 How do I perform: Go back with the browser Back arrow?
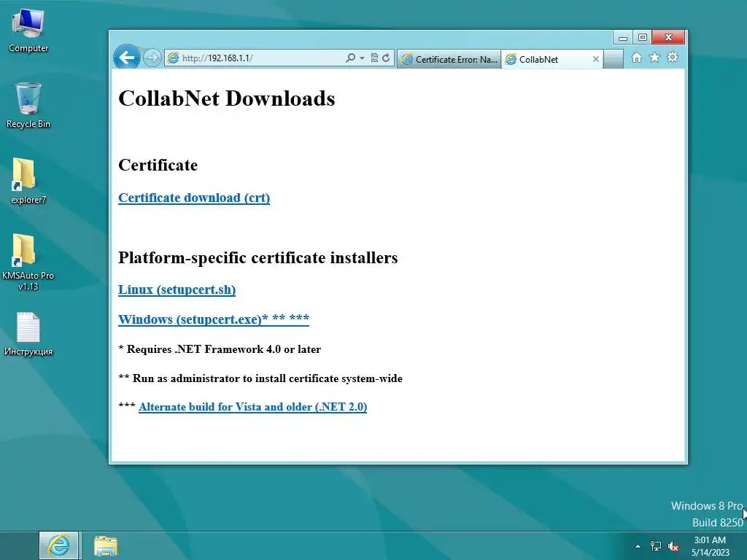[x=127, y=58]
